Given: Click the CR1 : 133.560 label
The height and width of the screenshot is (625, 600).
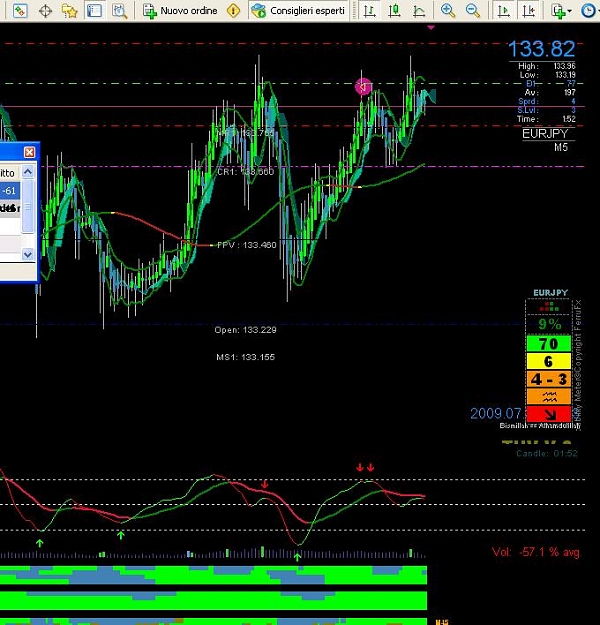Looking at the screenshot, I should [246, 172].
